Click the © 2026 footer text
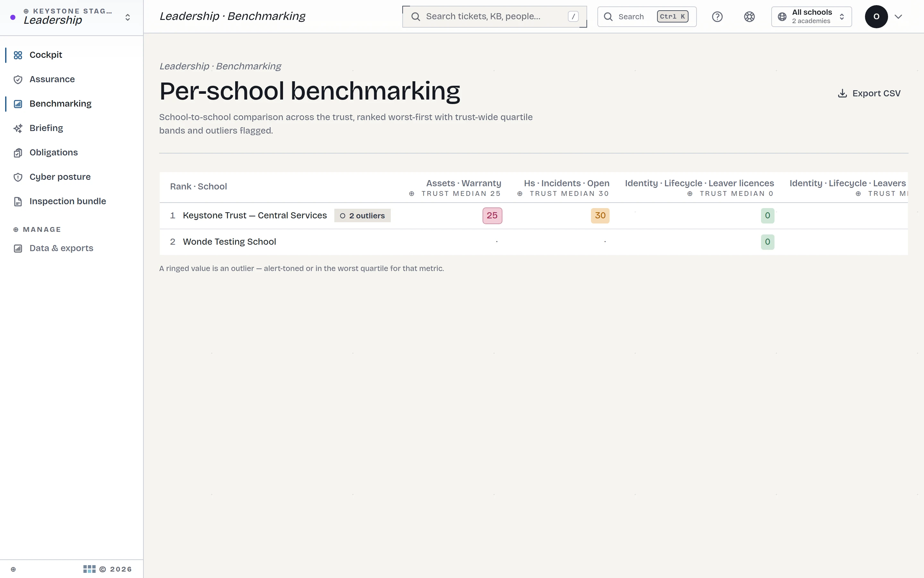924x578 pixels. 116,569
